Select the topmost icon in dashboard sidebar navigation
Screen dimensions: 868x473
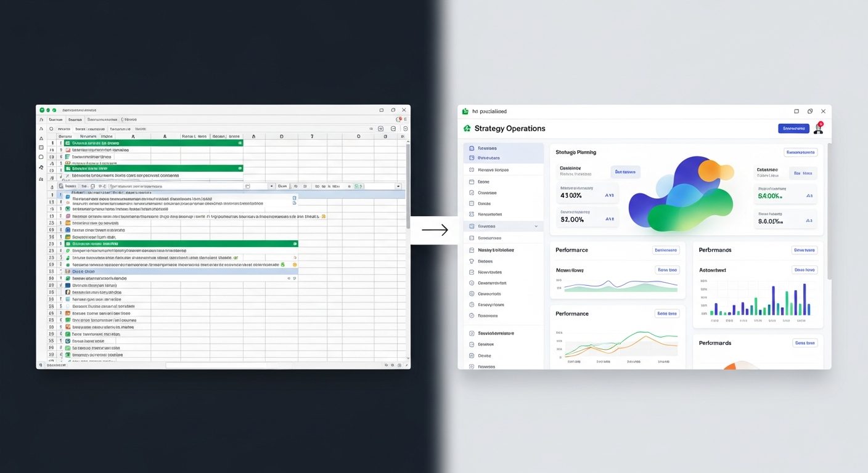pos(472,148)
